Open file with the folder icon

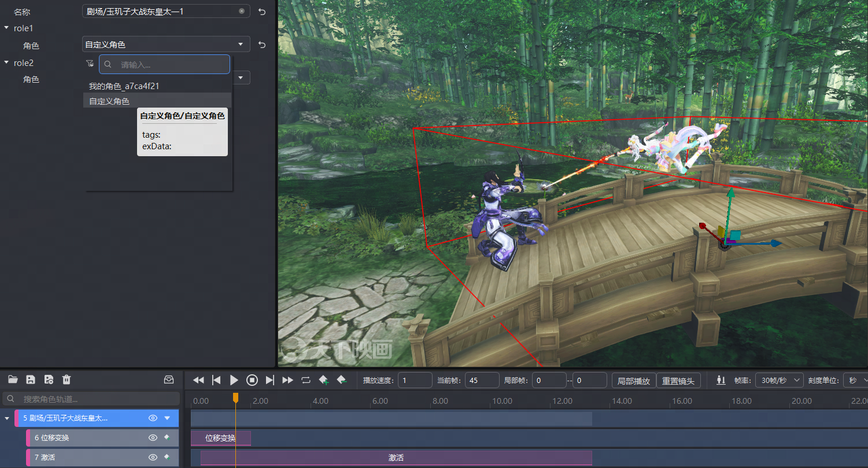tap(13, 379)
